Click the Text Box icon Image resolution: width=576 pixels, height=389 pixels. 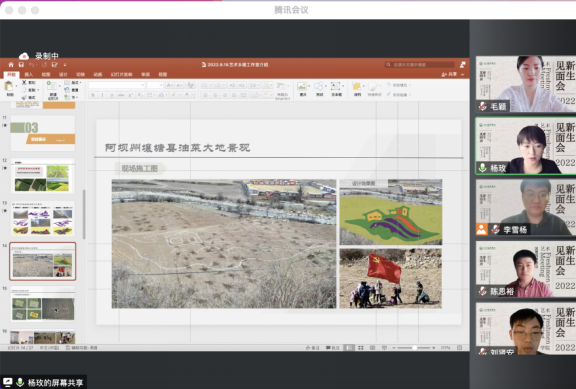point(335,86)
